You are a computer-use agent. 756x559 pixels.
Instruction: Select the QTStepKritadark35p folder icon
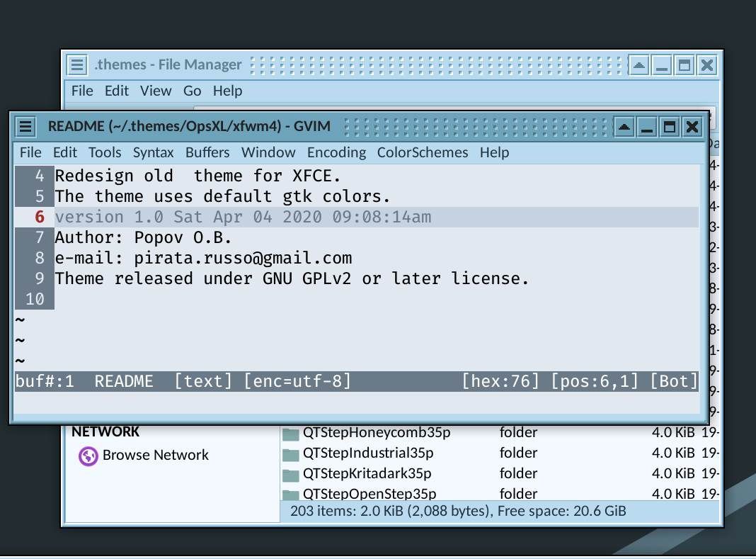290,475
